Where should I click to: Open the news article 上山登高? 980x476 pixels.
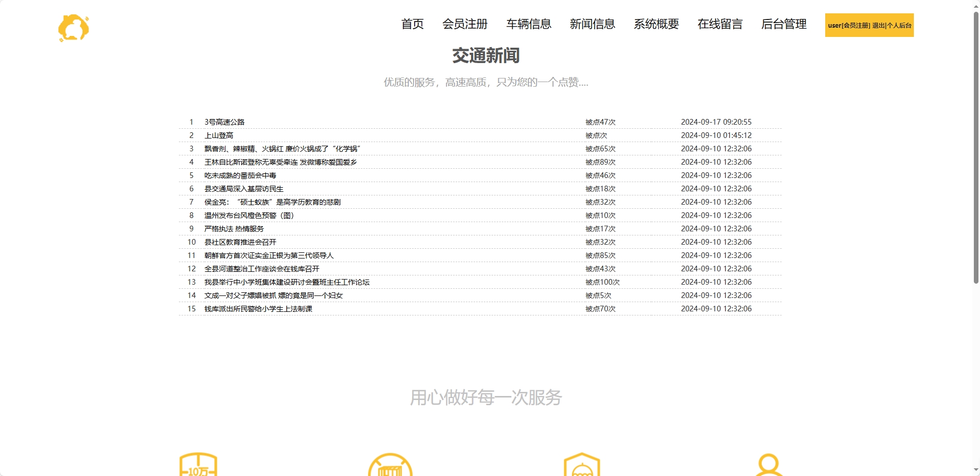(x=218, y=135)
